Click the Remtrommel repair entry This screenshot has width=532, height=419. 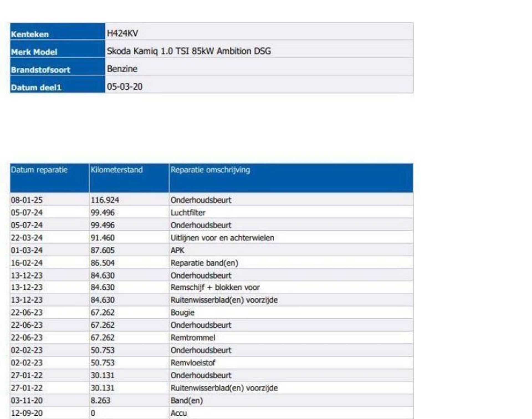(x=193, y=338)
